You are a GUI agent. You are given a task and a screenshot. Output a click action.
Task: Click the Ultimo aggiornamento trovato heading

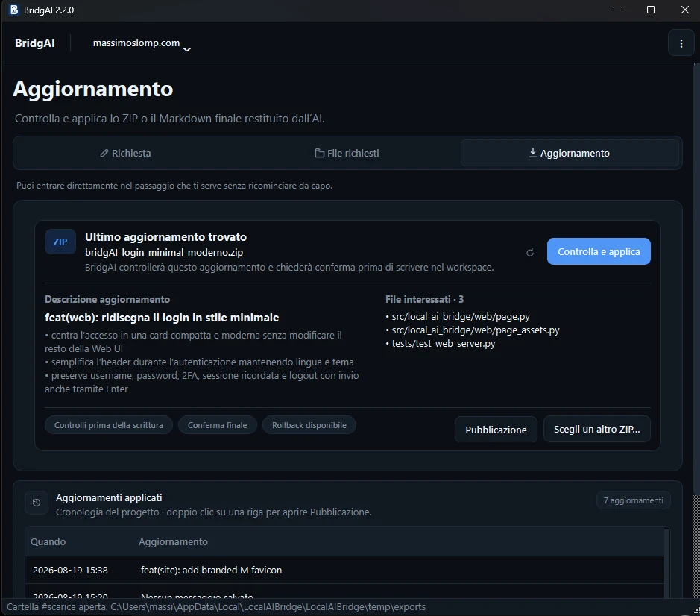tap(165, 237)
